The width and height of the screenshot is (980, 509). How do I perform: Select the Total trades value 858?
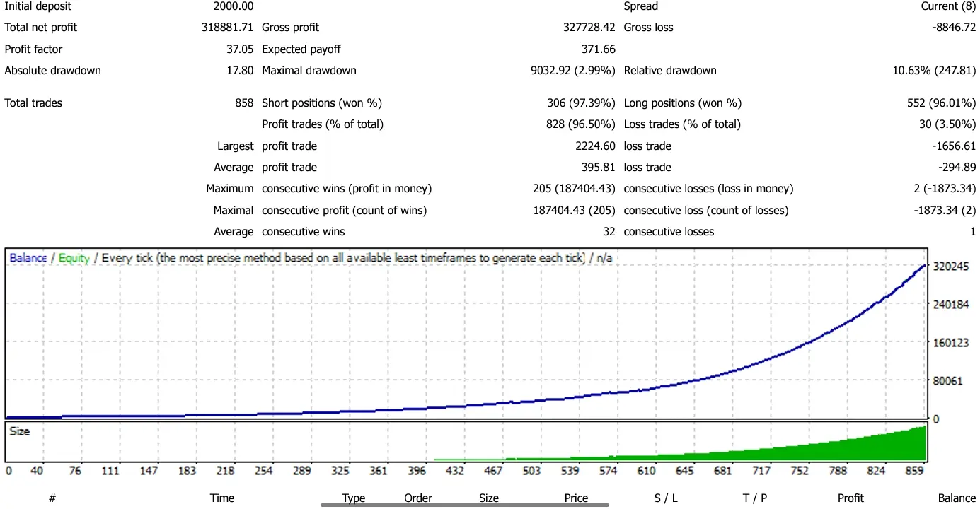tap(244, 103)
